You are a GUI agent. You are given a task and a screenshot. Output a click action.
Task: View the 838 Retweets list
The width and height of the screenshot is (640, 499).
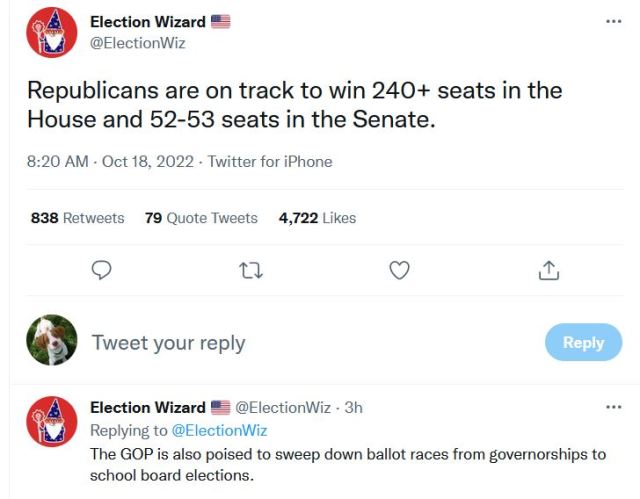coord(78,218)
